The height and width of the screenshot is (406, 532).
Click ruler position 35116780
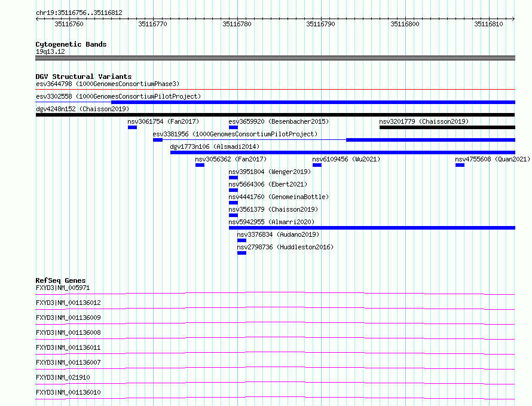[x=237, y=24]
